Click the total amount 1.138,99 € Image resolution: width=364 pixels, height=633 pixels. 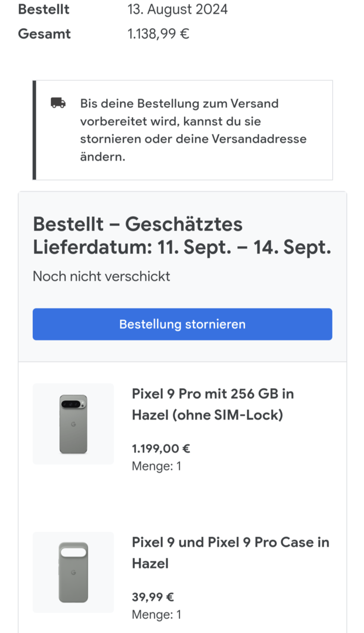pyautogui.click(x=158, y=34)
